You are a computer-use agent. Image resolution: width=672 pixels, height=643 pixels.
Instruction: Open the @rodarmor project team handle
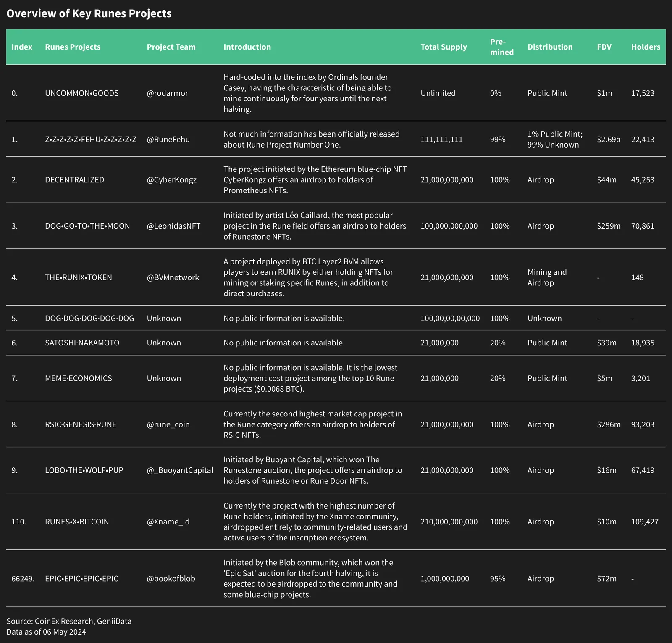(167, 93)
